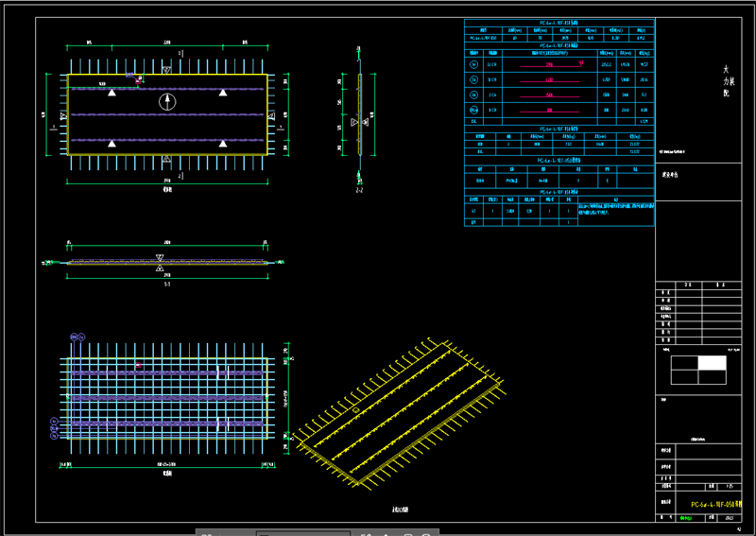Select the upper-right white lifting point triangle
Image resolution: width=756 pixels, height=536 pixels.
point(223,93)
